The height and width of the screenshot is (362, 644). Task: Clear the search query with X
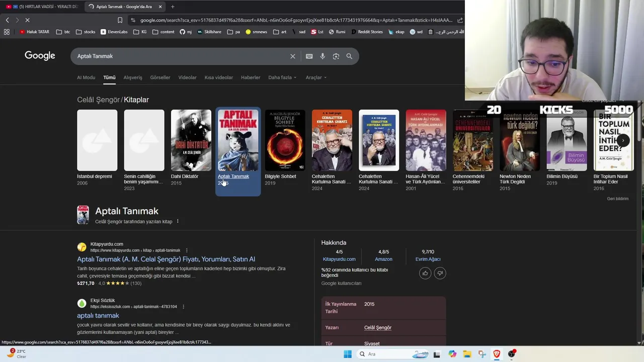(x=293, y=56)
